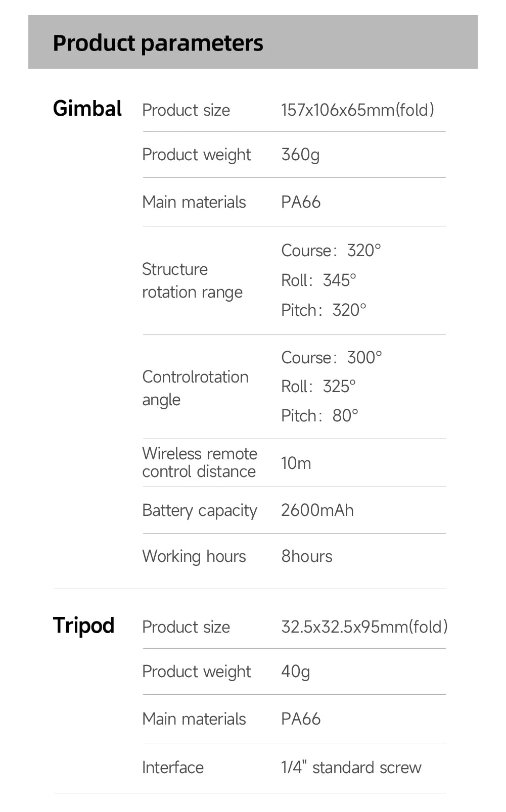Click the Interface label

tap(172, 768)
